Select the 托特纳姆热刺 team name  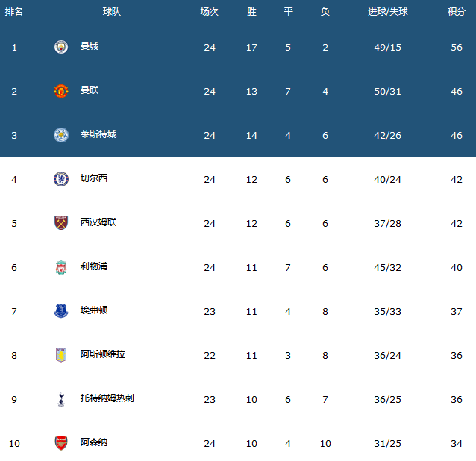[x=107, y=398]
